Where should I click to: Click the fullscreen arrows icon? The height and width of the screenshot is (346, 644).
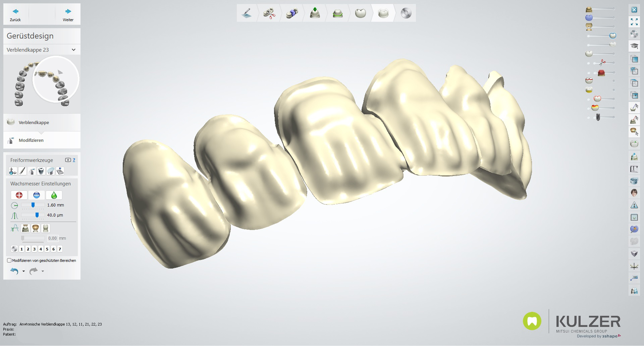[x=634, y=22]
